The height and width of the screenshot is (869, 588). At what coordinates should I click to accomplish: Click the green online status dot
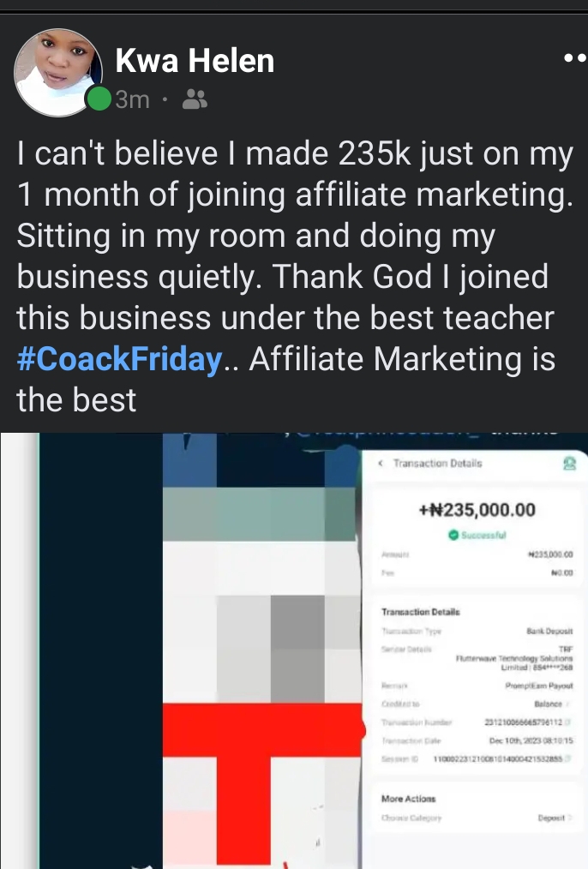click(98, 101)
